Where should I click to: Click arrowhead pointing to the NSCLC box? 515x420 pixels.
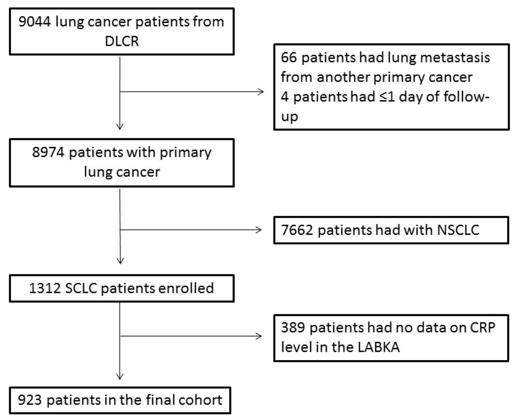click(x=259, y=230)
